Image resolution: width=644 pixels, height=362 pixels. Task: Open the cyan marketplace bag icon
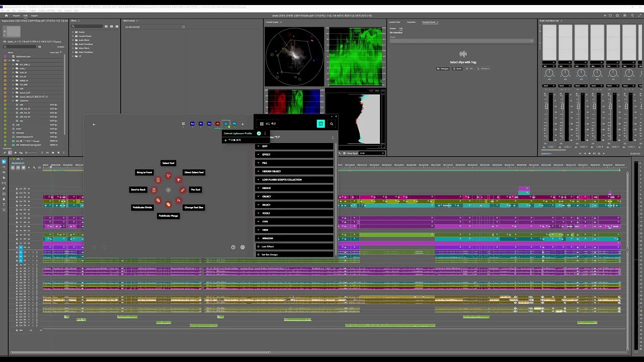[x=320, y=124]
